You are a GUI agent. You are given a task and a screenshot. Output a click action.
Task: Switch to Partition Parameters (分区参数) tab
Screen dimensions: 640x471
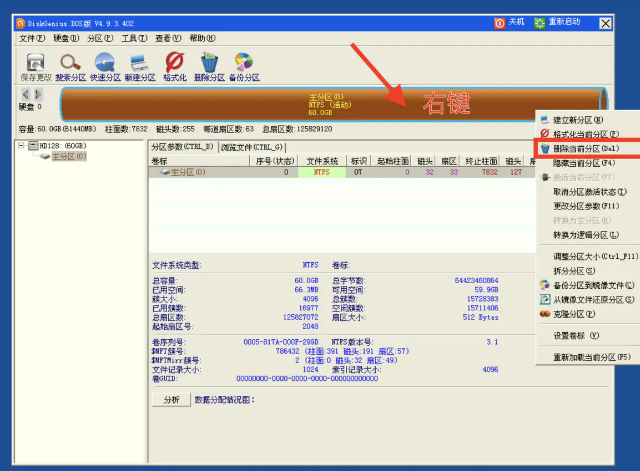coord(182,147)
